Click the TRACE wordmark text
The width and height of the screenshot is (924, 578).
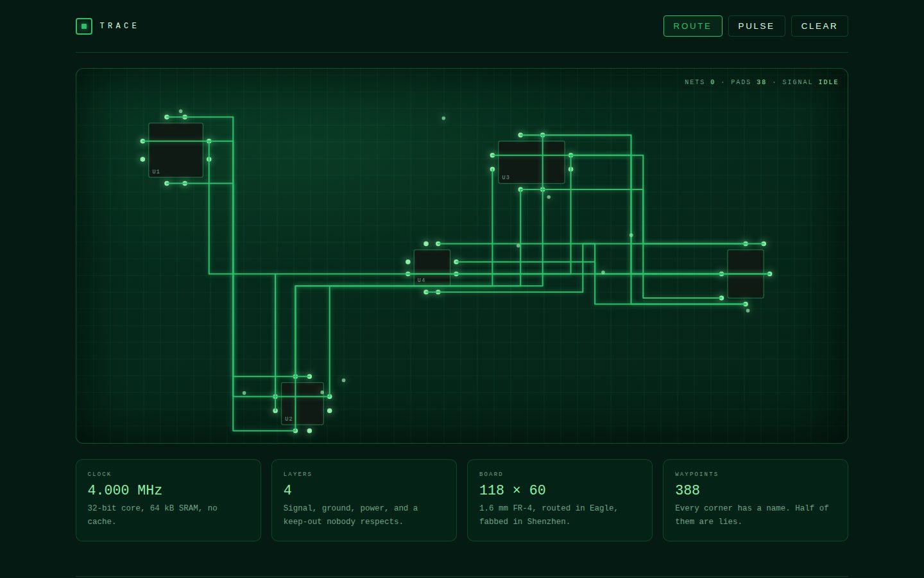(119, 26)
